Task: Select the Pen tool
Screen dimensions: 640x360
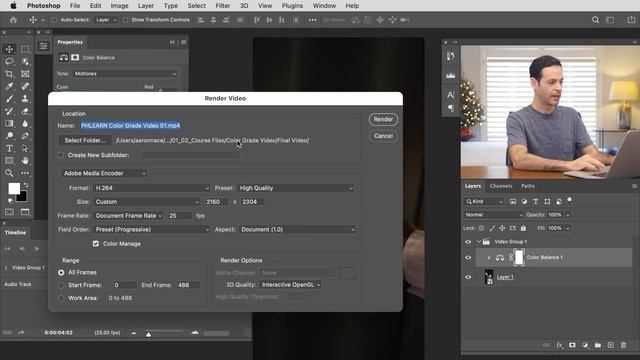Action: point(25,136)
